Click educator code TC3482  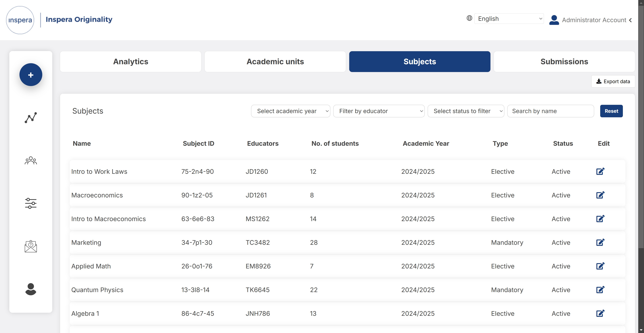(258, 243)
